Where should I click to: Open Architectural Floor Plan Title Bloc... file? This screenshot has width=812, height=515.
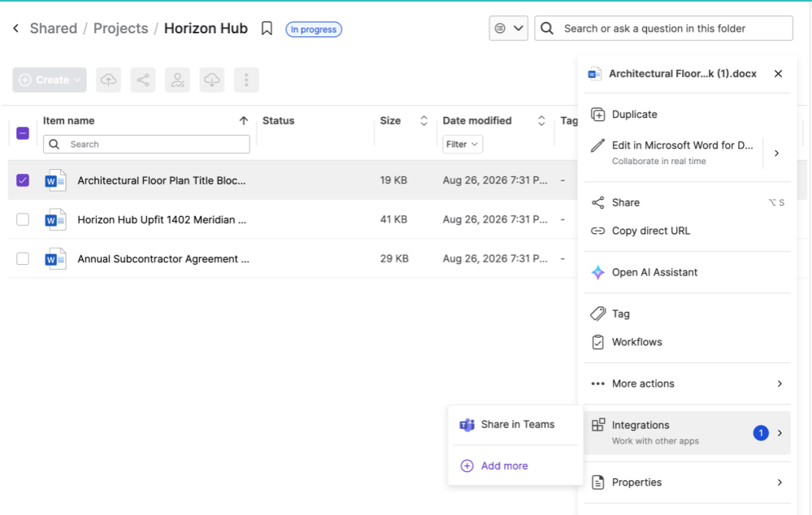pyautogui.click(x=162, y=180)
